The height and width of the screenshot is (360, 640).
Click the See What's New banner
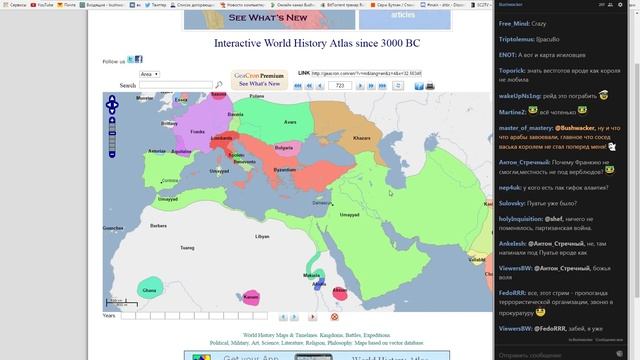click(269, 19)
